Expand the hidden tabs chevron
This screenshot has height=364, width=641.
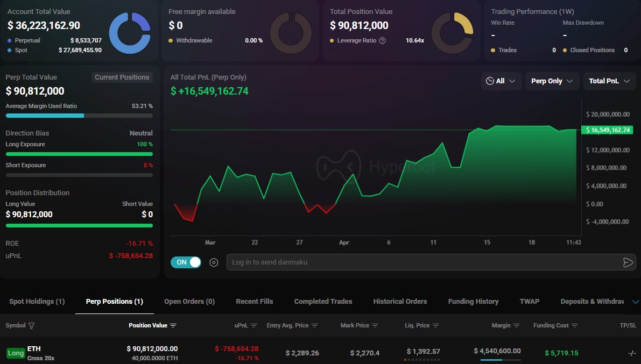[635, 302]
